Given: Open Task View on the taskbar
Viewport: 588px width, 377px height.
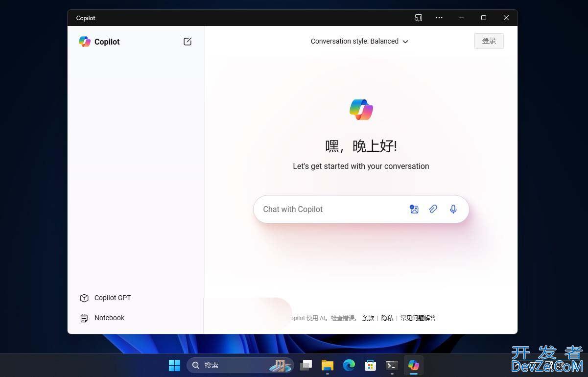Looking at the screenshot, I should 306,365.
